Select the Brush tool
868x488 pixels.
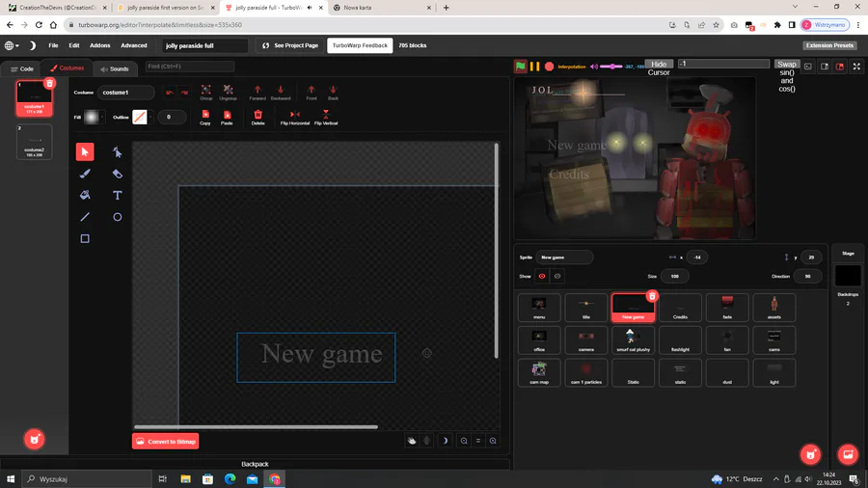(x=85, y=174)
